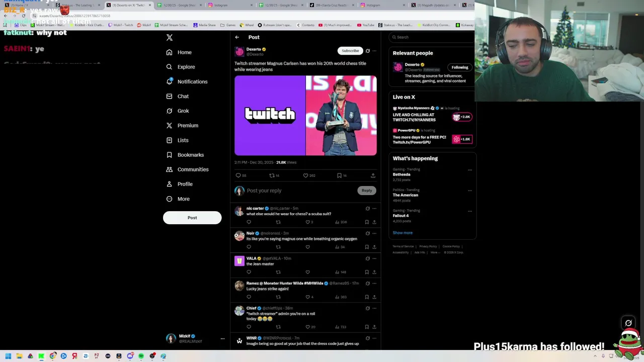Like nic carter's reply

[308, 222]
